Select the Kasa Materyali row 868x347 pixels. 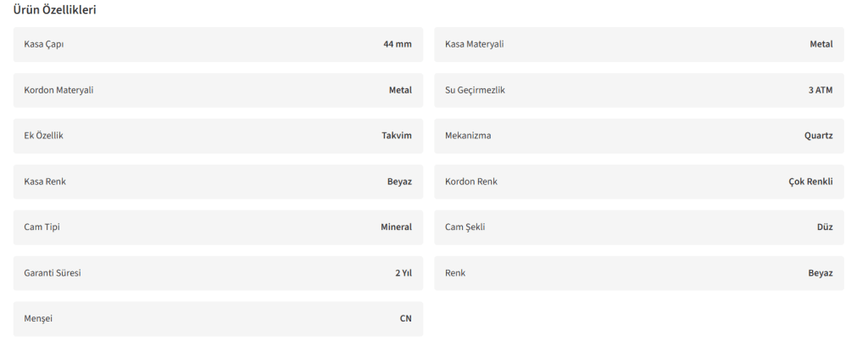point(639,44)
